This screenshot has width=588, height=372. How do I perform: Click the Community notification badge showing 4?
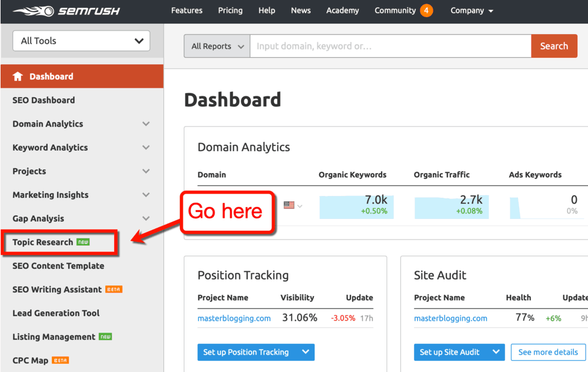(428, 10)
